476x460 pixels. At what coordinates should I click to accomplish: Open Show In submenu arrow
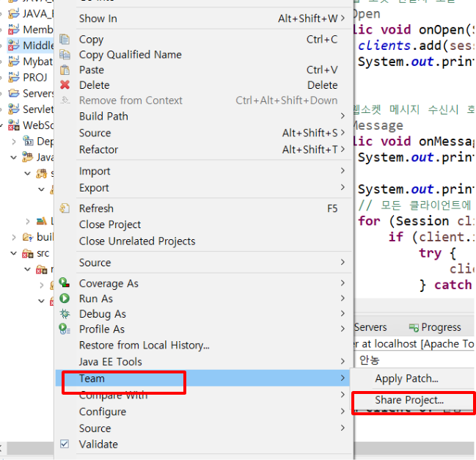(x=343, y=18)
